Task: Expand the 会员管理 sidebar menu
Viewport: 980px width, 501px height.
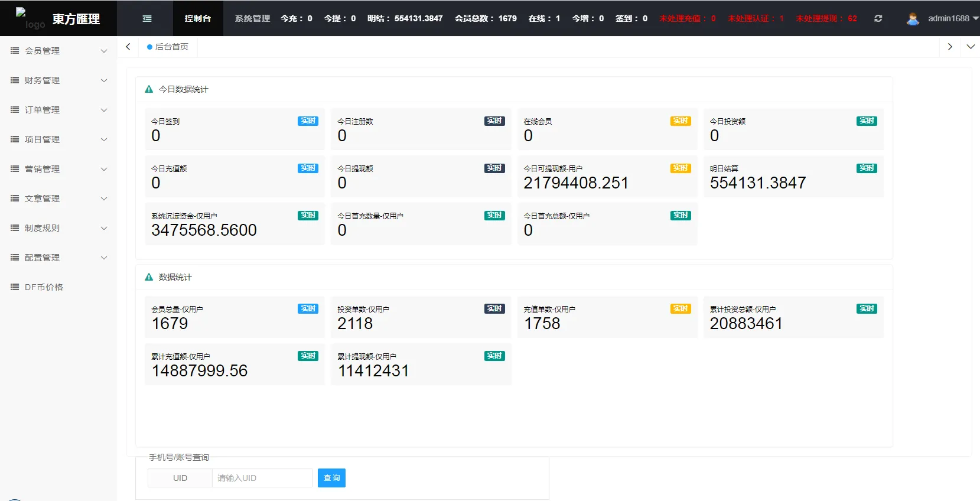Action: pos(58,51)
